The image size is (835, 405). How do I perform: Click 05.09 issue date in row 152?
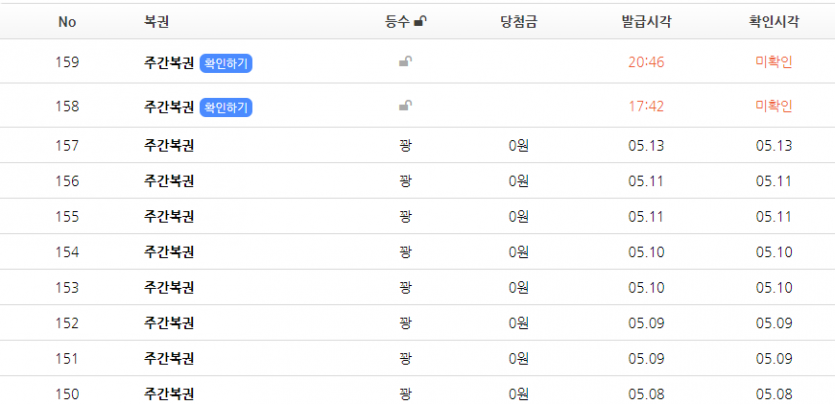tap(646, 323)
